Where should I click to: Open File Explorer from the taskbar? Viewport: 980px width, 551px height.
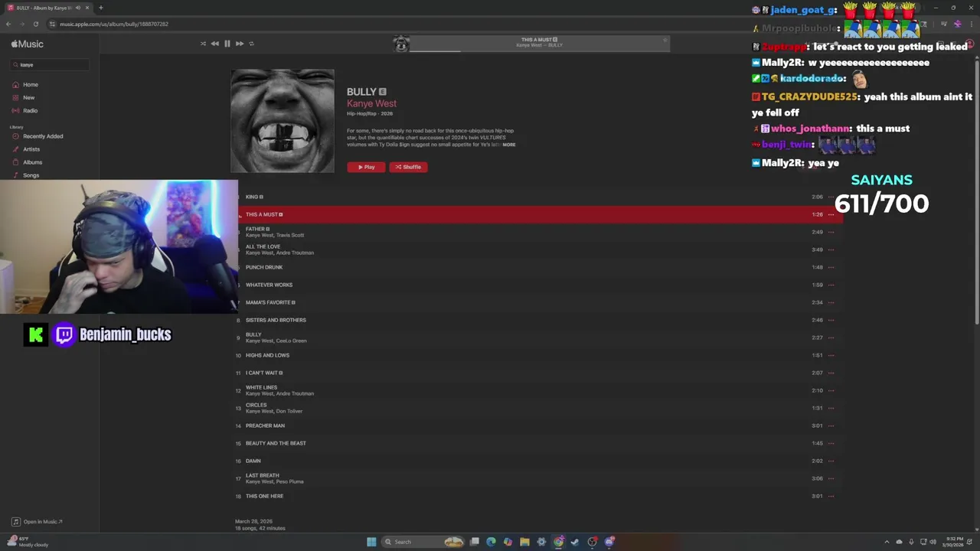pos(524,542)
